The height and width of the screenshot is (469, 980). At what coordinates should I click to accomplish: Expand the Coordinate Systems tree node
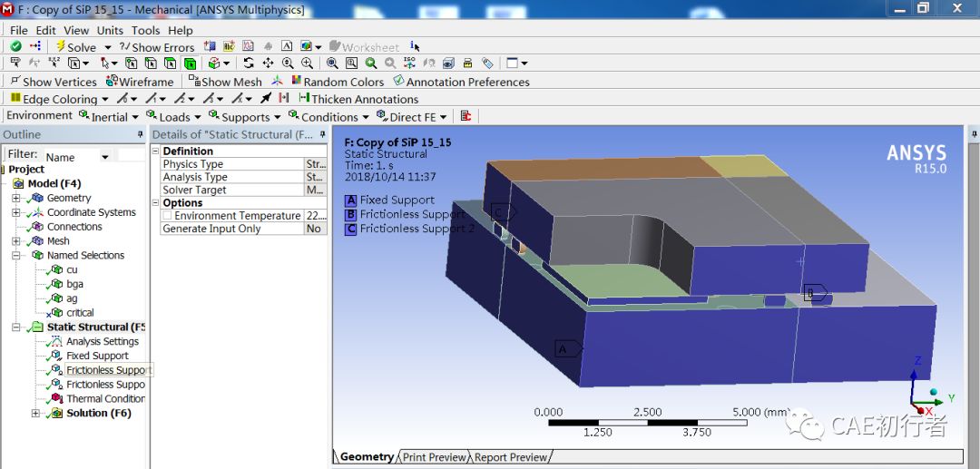click(15, 212)
